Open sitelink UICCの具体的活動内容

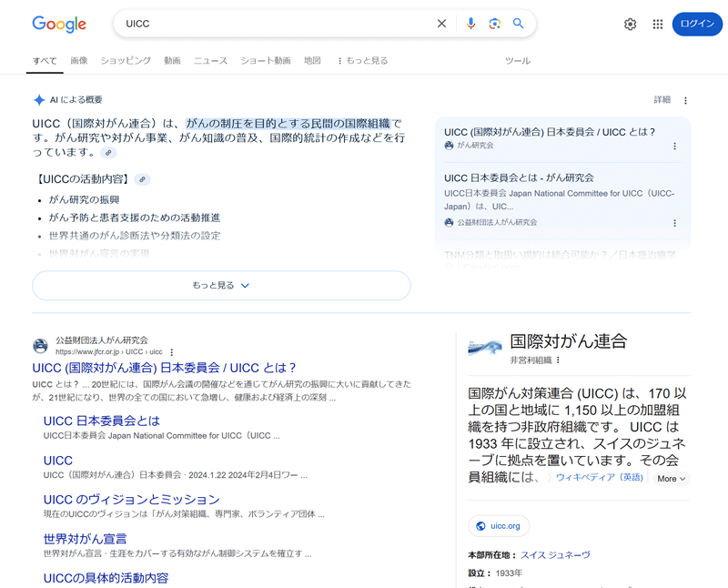pos(106,578)
